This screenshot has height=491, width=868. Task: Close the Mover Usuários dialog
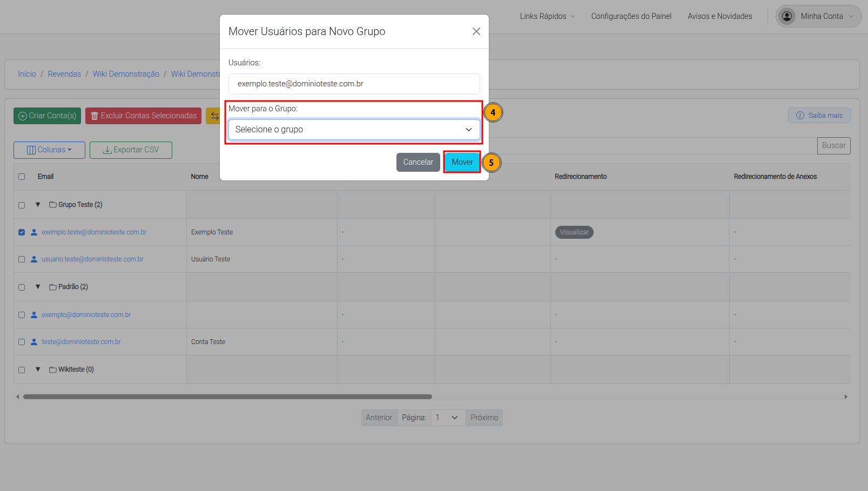tap(476, 31)
